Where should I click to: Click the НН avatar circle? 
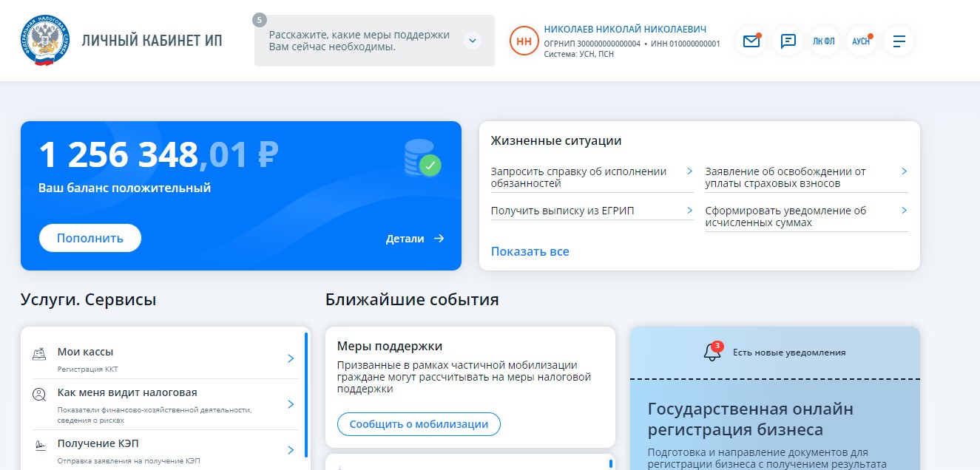[x=523, y=41]
